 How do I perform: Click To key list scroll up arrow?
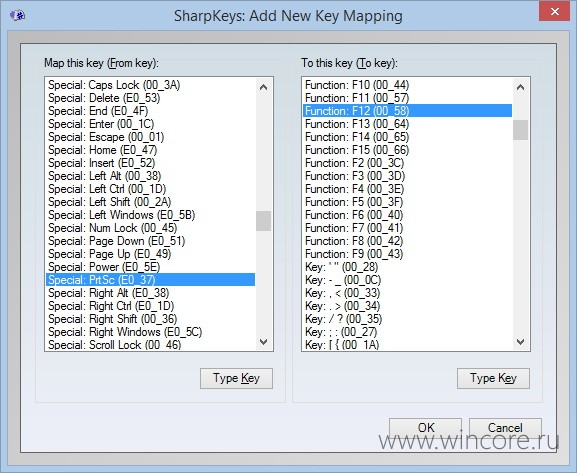[x=520, y=87]
